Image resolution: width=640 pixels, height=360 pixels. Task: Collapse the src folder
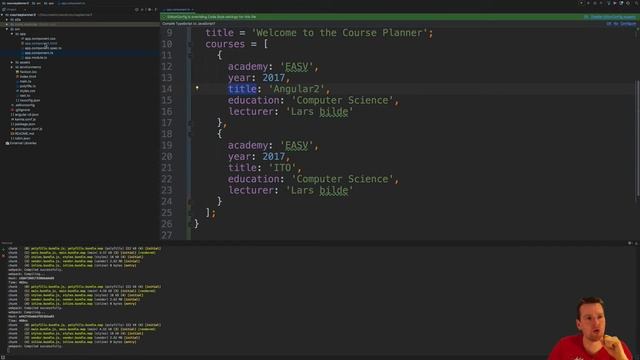[7, 29]
